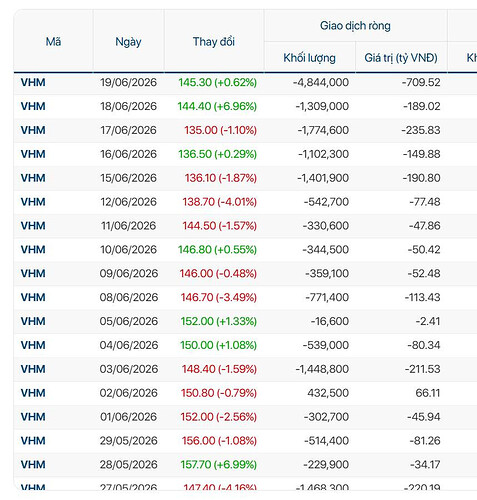Click price change 136.10 (-1.87%)
The image size is (477, 500).
[x=221, y=178]
